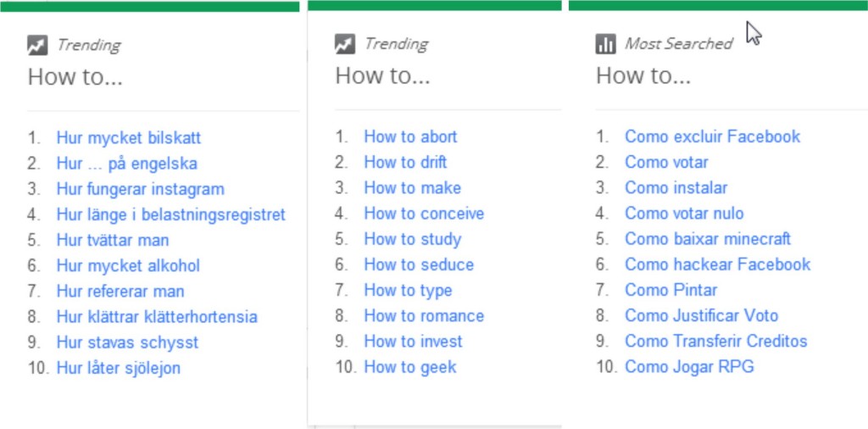Open the 'Hur fungerar instagram' link
This screenshot has height=429, width=868.
[141, 189]
